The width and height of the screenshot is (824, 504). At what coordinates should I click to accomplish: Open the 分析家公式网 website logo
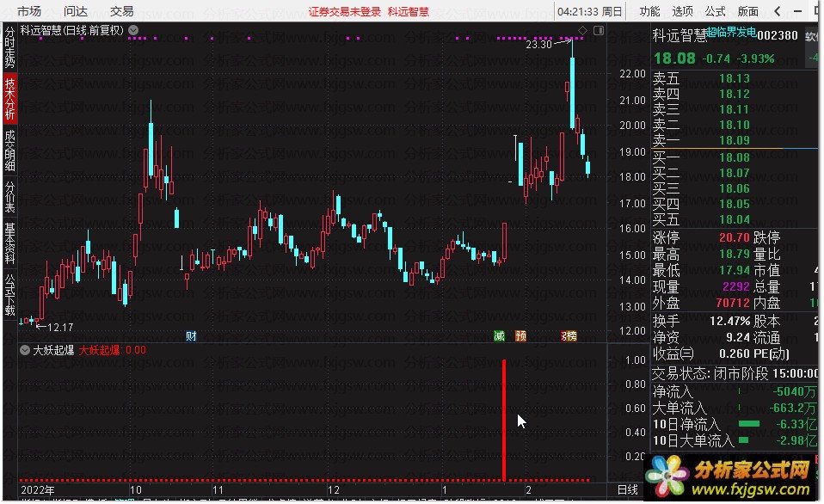730,477
